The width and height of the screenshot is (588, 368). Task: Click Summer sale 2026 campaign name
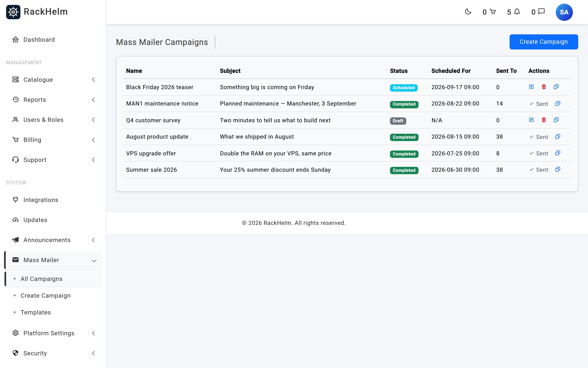point(151,170)
